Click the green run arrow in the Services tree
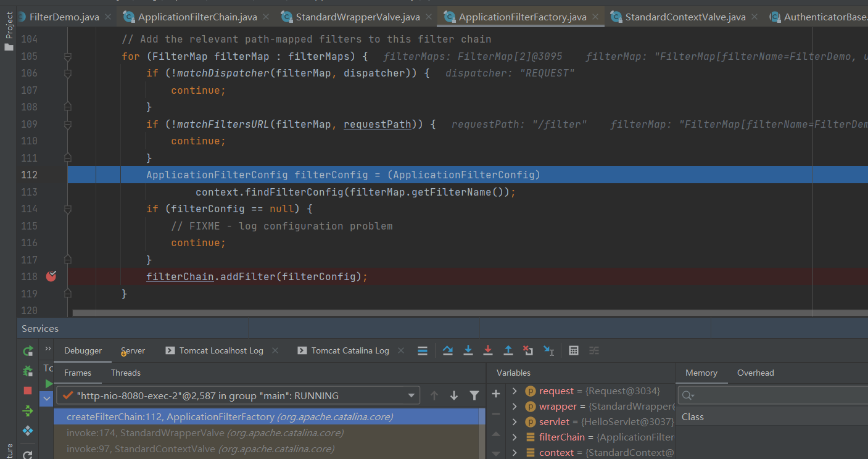This screenshot has width=868, height=459. click(49, 384)
